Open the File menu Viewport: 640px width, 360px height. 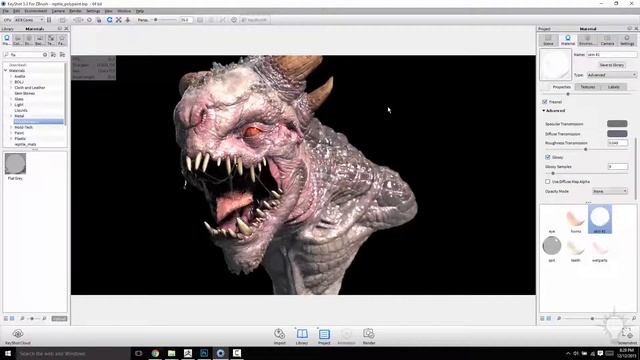[x=5, y=11]
